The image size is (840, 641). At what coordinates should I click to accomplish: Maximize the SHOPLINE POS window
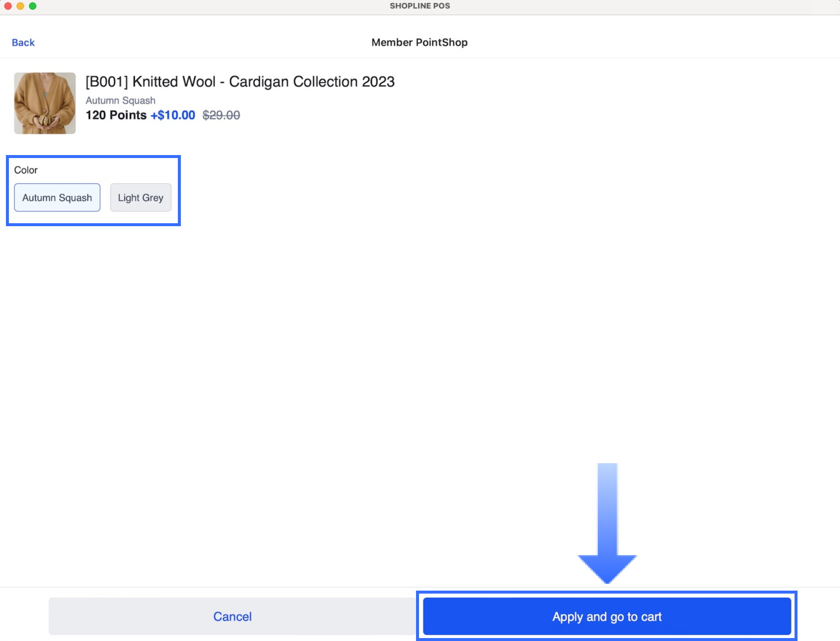tap(33, 6)
